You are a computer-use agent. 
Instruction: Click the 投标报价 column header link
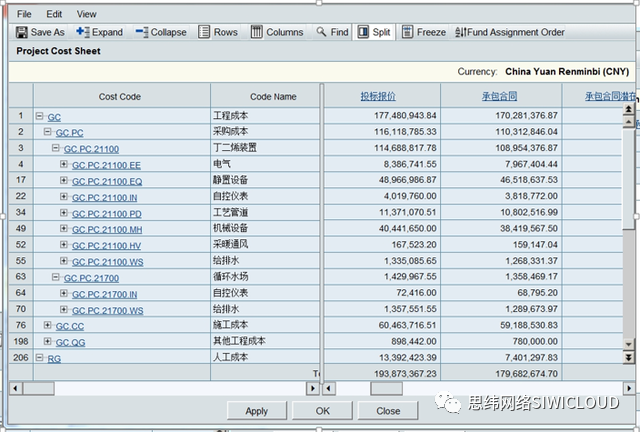(378, 96)
